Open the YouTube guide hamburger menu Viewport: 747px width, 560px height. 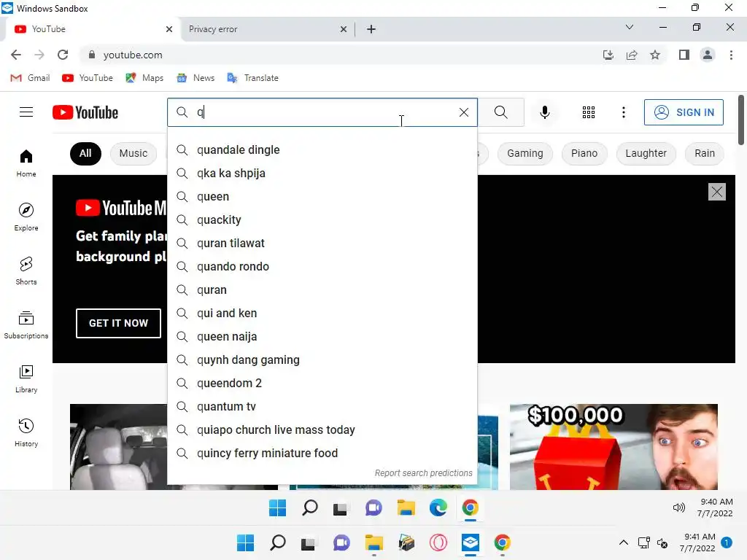point(26,112)
